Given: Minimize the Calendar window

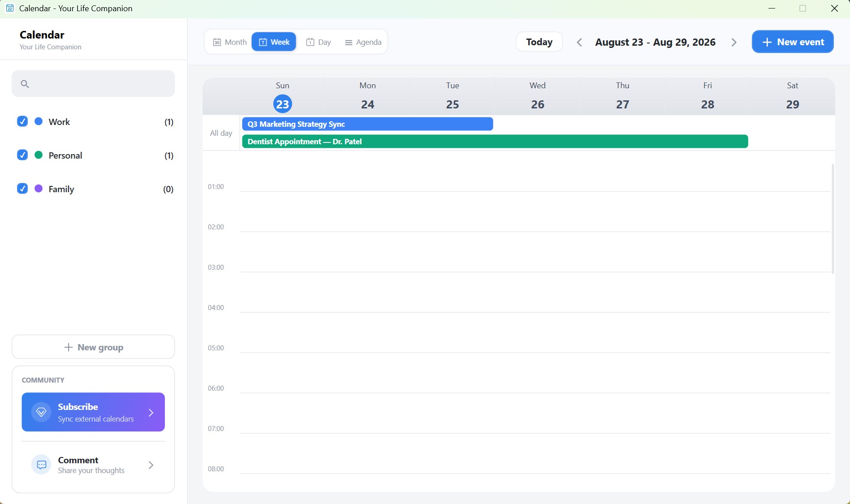Looking at the screenshot, I should pyautogui.click(x=772, y=9).
